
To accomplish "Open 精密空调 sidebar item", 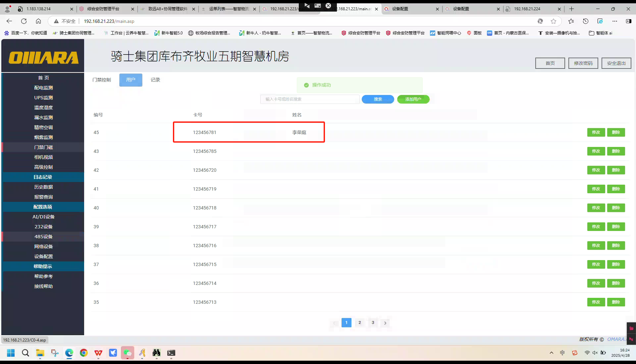I will pos(43,127).
